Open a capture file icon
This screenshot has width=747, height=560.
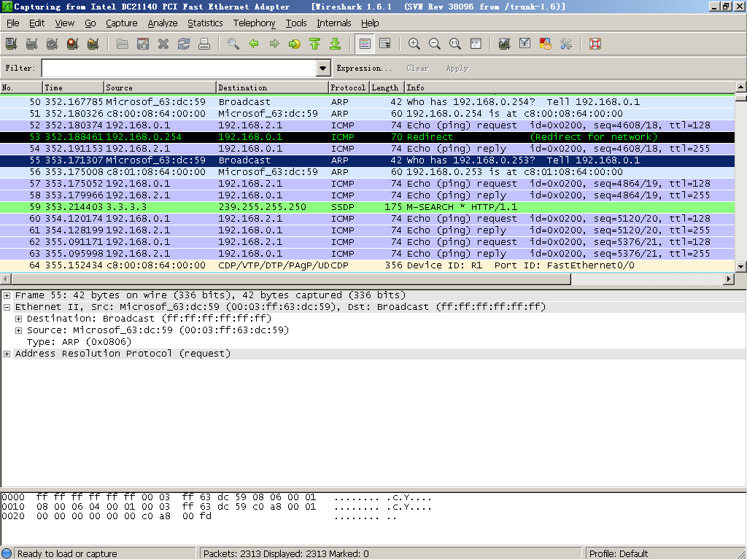click(x=123, y=44)
